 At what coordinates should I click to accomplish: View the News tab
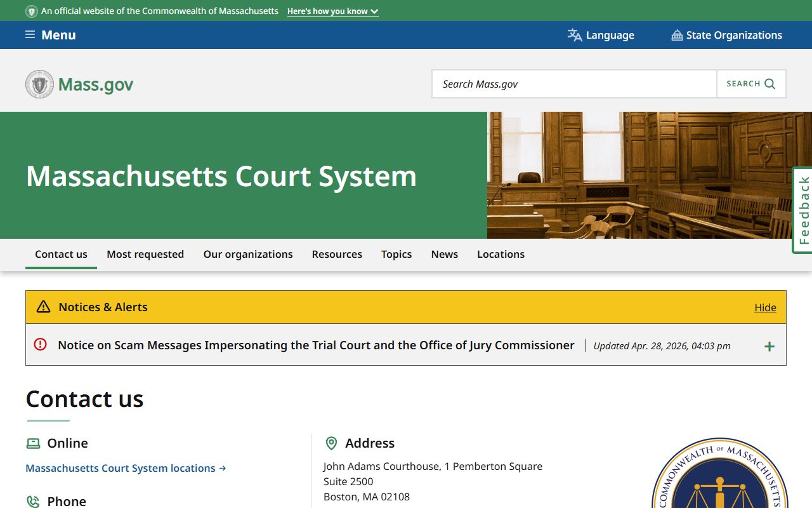[445, 254]
